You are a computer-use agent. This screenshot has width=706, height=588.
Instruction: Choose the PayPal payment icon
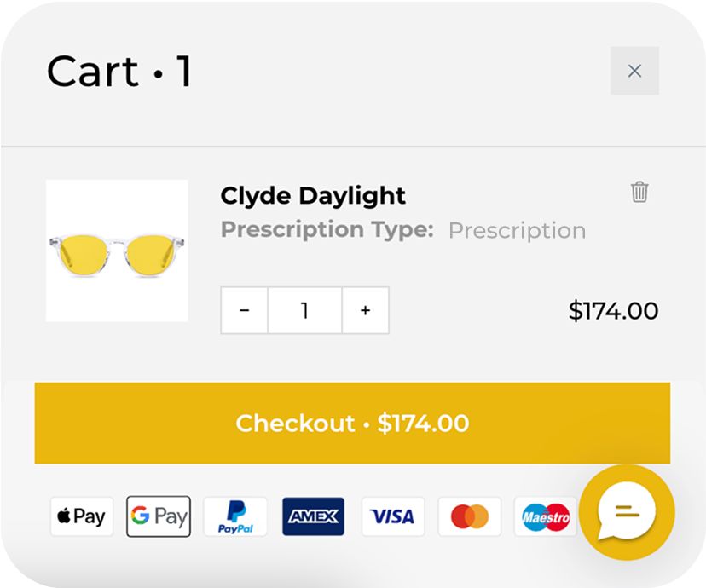tap(235, 516)
